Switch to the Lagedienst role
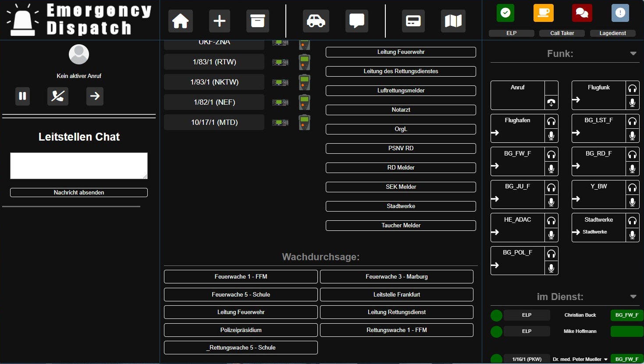 pos(620,13)
